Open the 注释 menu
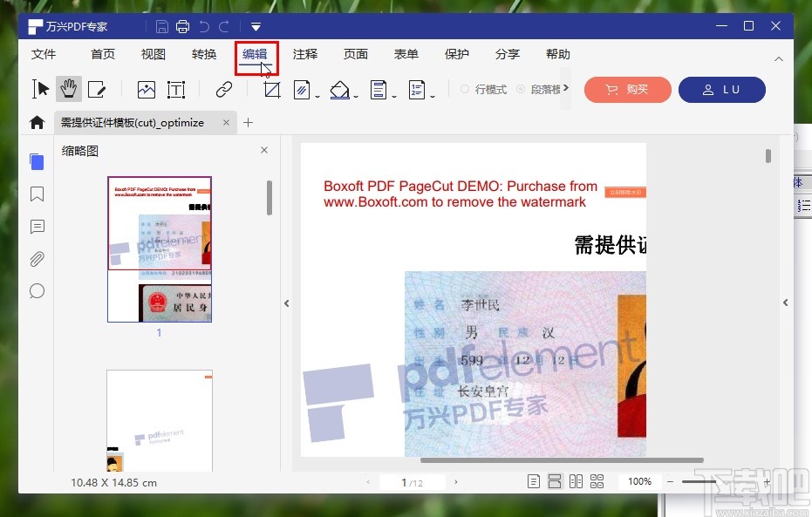Viewport: 812px width, 517px height. [305, 54]
